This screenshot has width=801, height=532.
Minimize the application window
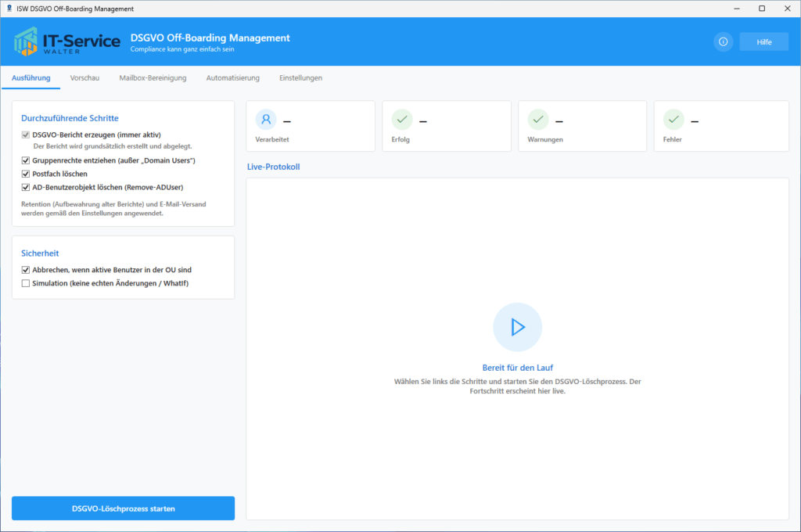coord(737,8)
